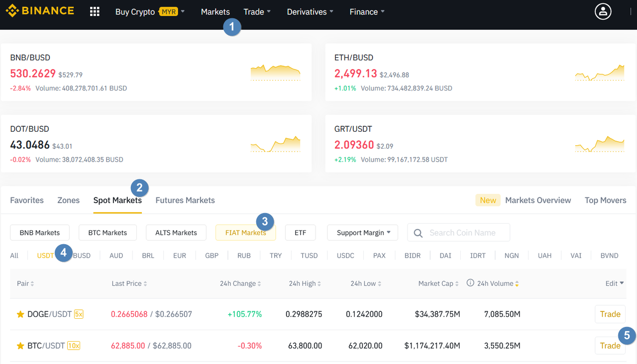Select the UAH quote currency filter

pyautogui.click(x=545, y=256)
